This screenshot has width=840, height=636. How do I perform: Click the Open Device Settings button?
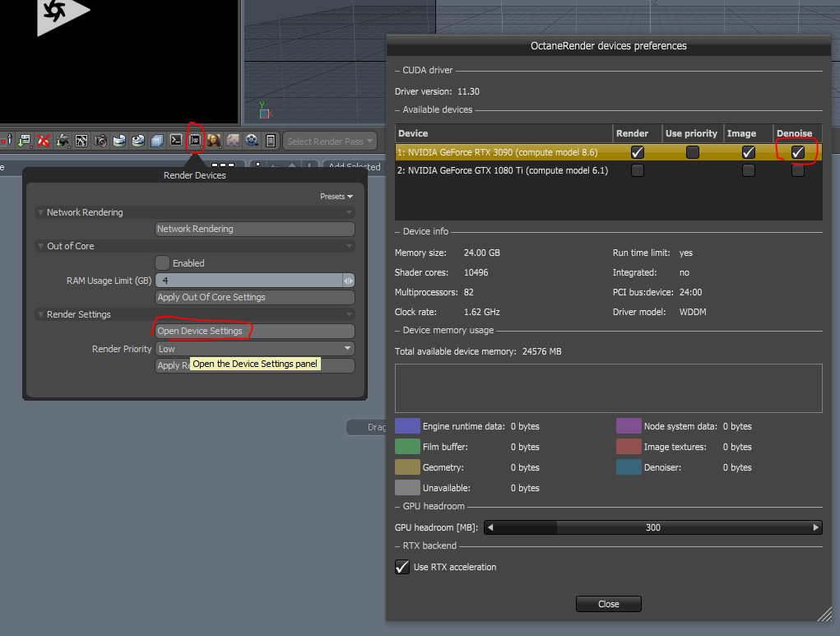[255, 331]
